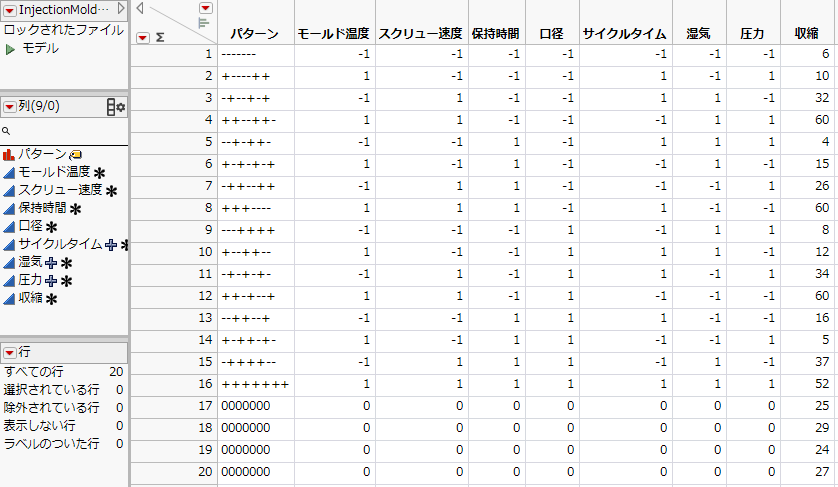Collapse side panels with the left-pointing triangle
Viewport: 838px width, 487px height.
(140, 7)
